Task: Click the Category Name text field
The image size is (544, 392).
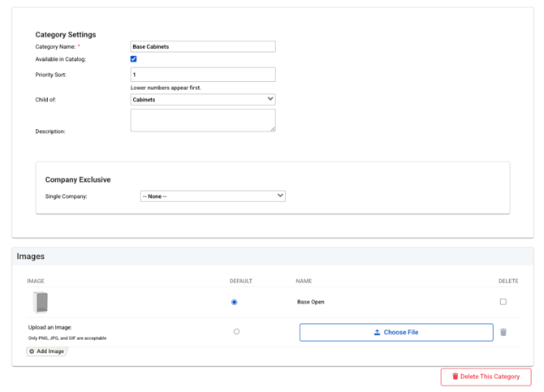Action: point(203,46)
